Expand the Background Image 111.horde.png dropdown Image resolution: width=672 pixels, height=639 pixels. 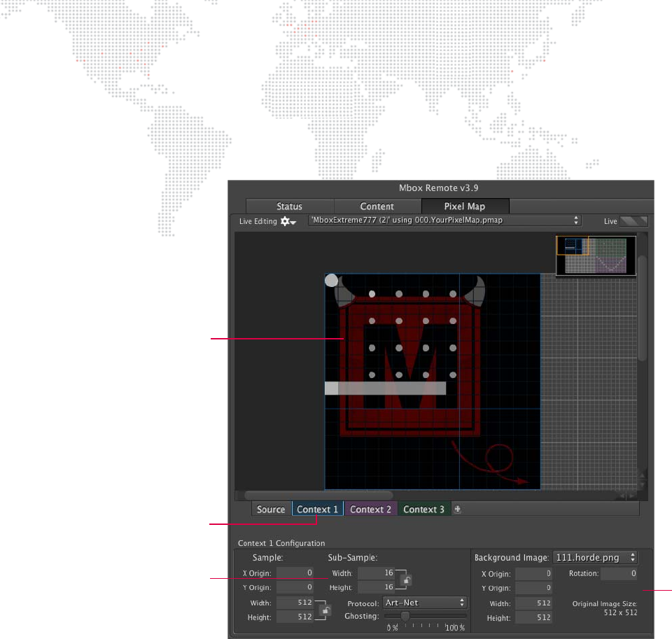595,558
